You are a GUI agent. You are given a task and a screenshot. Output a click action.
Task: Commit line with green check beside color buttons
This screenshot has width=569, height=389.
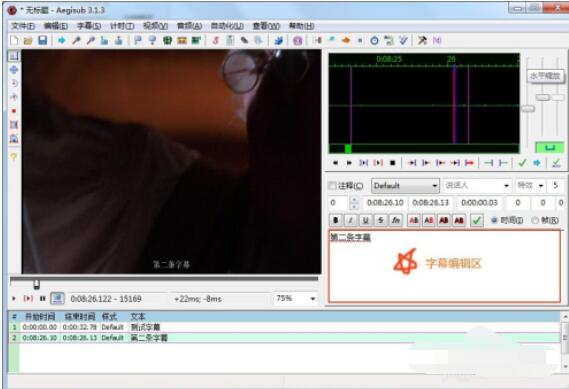(x=476, y=220)
